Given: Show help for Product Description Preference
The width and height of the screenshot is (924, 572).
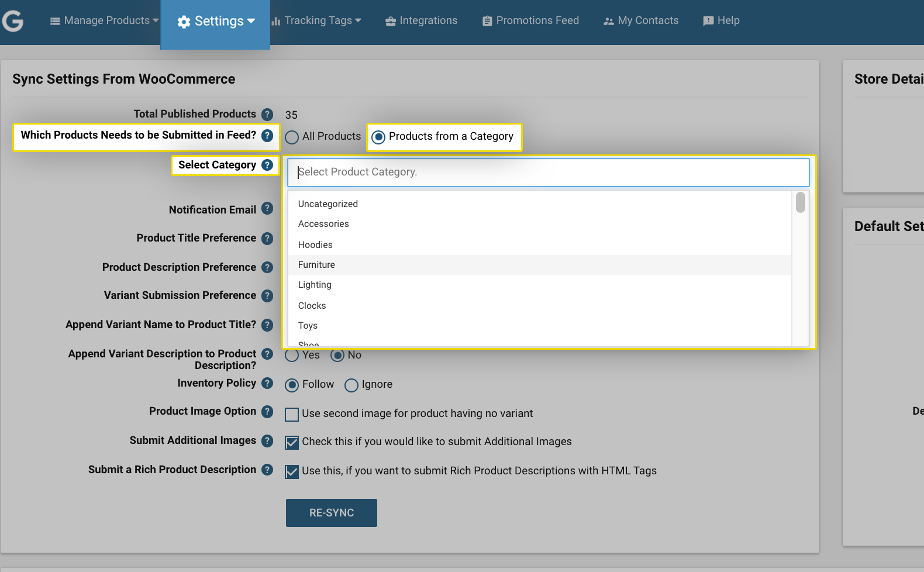Looking at the screenshot, I should click(267, 267).
